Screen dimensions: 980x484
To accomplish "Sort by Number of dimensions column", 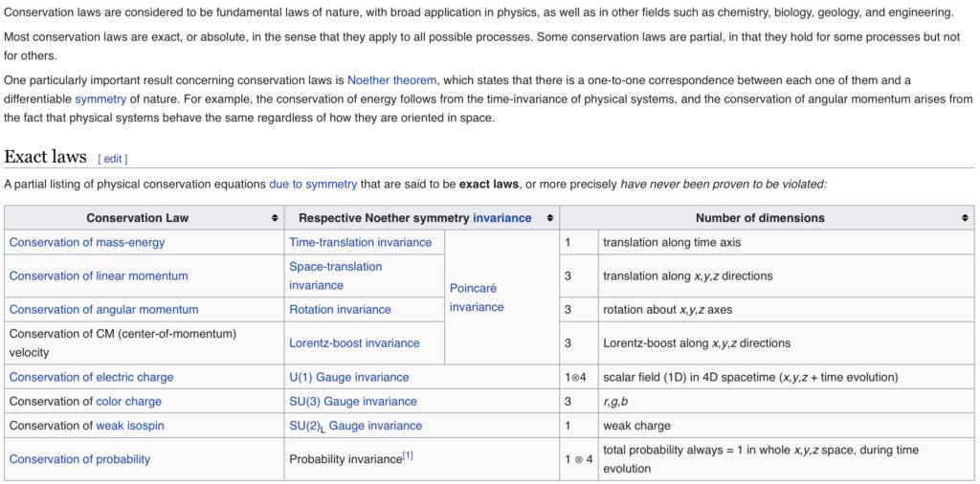I will [x=965, y=218].
